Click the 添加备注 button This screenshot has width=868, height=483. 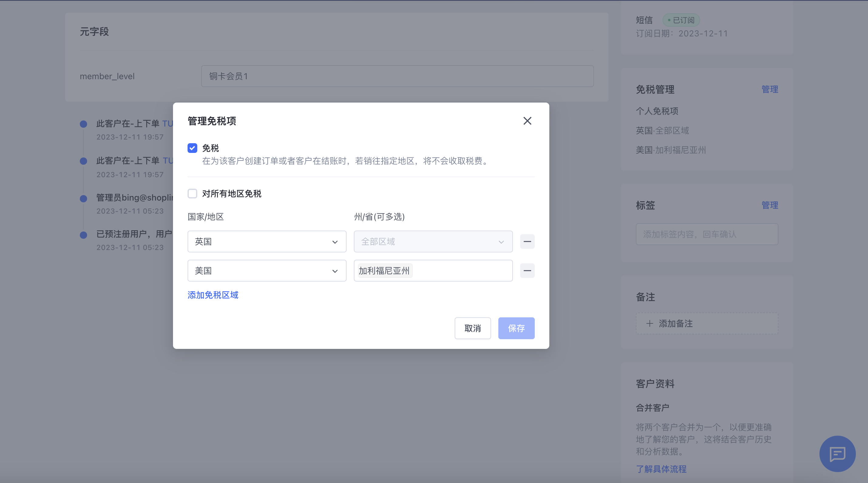[x=707, y=324]
